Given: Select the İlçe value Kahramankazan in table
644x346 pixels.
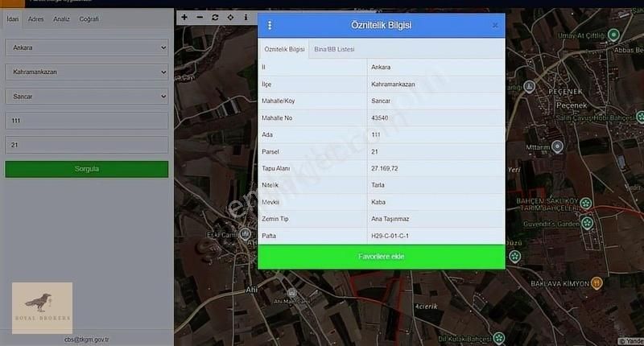Looking at the screenshot, I should pyautogui.click(x=393, y=84).
